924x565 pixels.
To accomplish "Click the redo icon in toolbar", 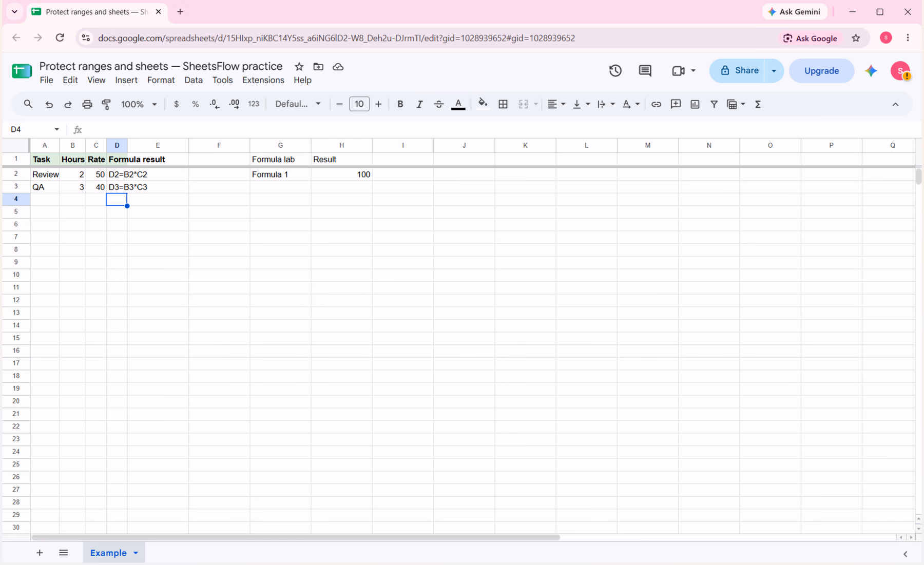I will point(68,104).
